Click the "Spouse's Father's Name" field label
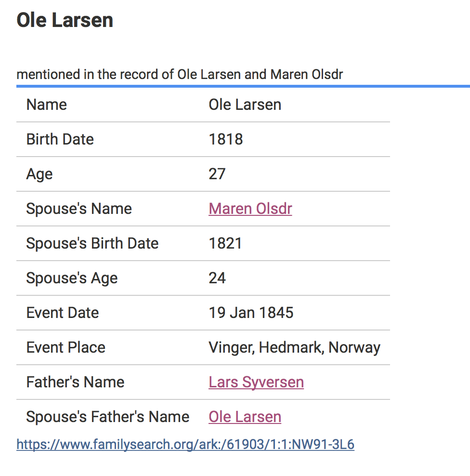This screenshot has width=470, height=476. click(x=108, y=417)
